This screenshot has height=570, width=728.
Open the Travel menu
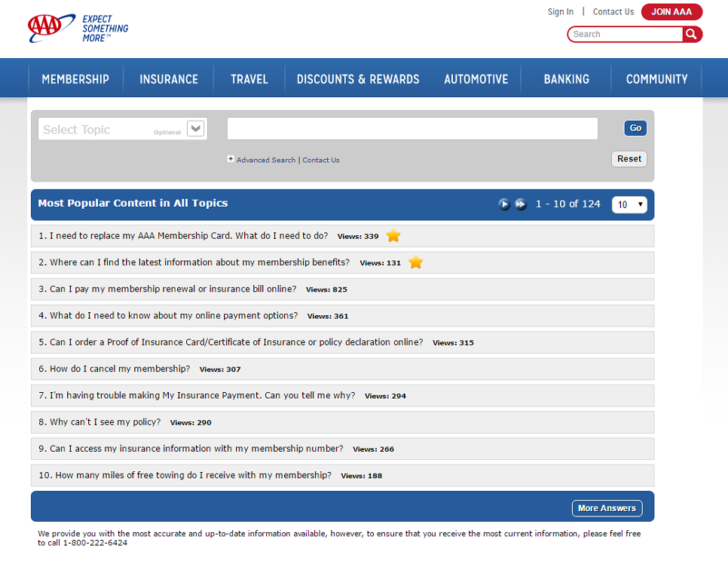point(249,79)
